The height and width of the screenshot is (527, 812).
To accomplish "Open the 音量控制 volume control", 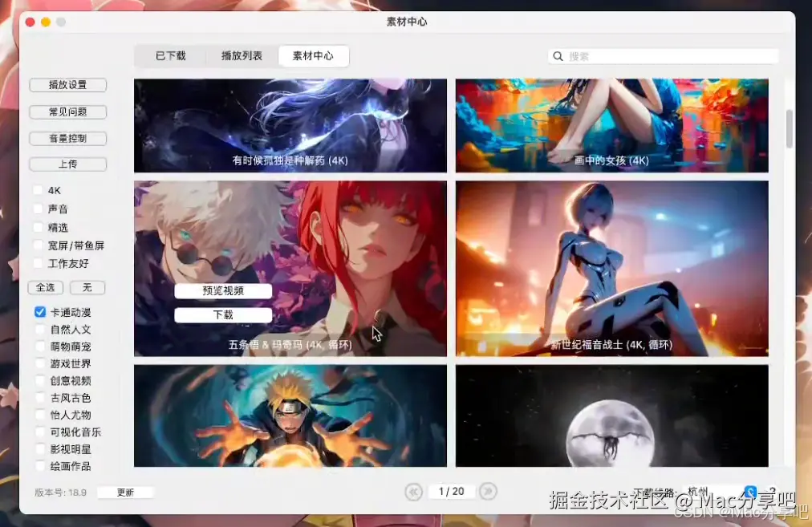I will [x=68, y=138].
